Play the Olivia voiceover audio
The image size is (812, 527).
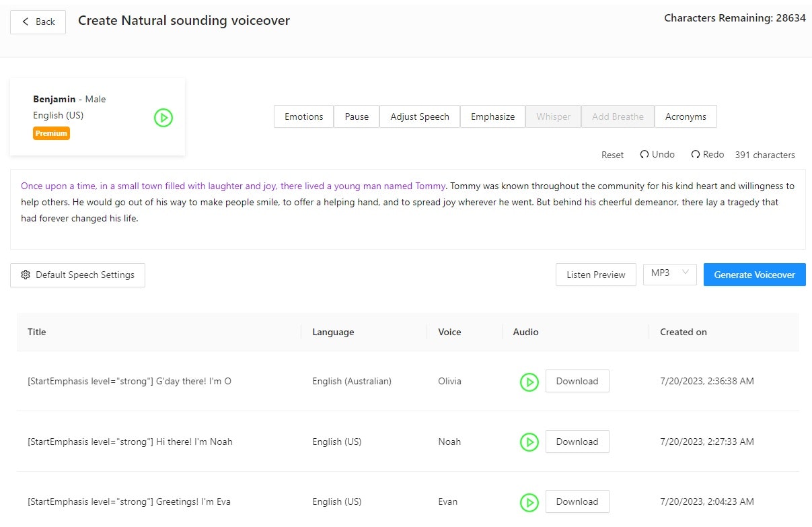click(x=529, y=382)
